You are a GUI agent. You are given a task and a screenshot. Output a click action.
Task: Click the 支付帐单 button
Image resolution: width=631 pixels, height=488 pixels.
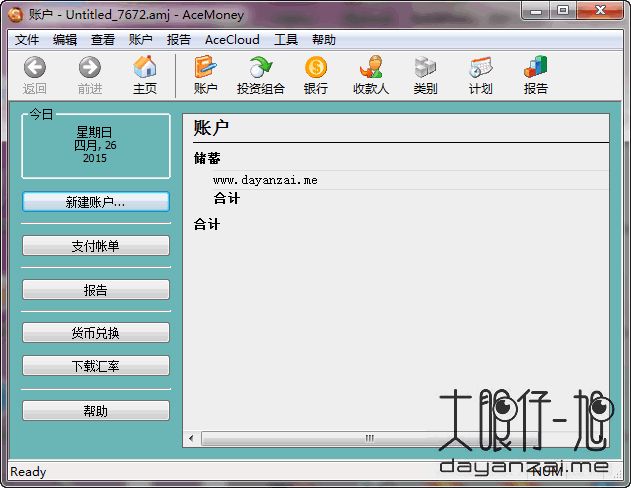(96, 245)
